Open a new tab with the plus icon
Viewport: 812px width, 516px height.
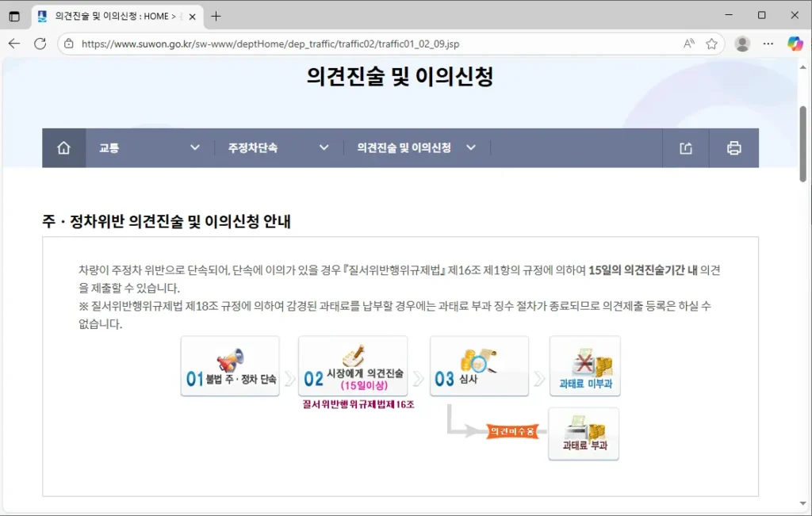pyautogui.click(x=216, y=16)
